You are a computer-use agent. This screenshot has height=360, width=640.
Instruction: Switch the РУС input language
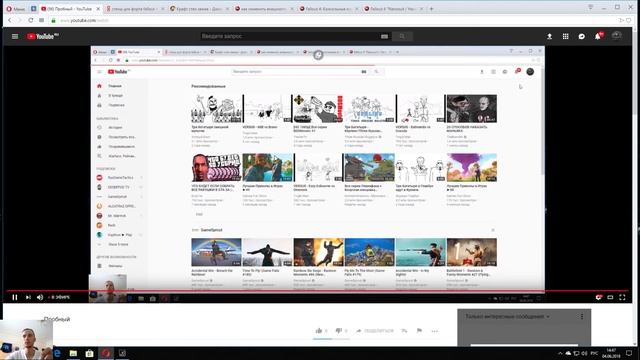pos(594,353)
